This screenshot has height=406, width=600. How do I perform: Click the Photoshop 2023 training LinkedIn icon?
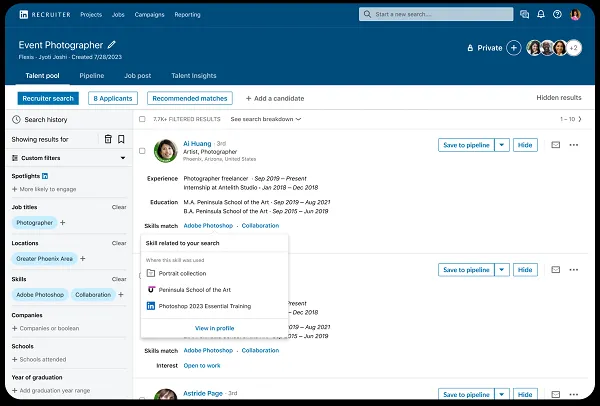pos(151,306)
